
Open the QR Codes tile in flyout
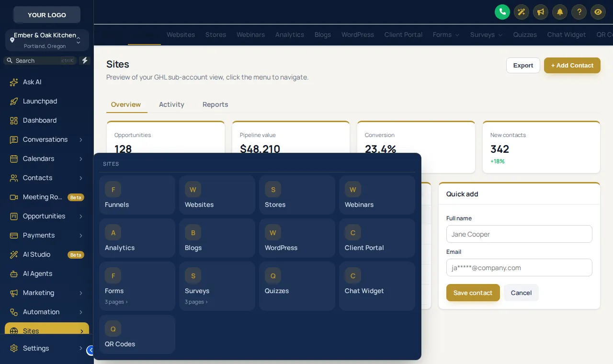[x=137, y=334]
